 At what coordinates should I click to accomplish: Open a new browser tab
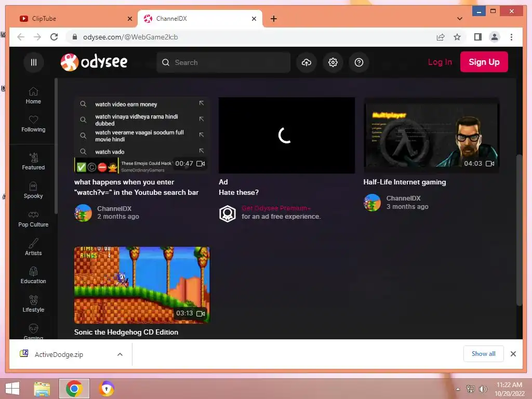click(x=274, y=19)
